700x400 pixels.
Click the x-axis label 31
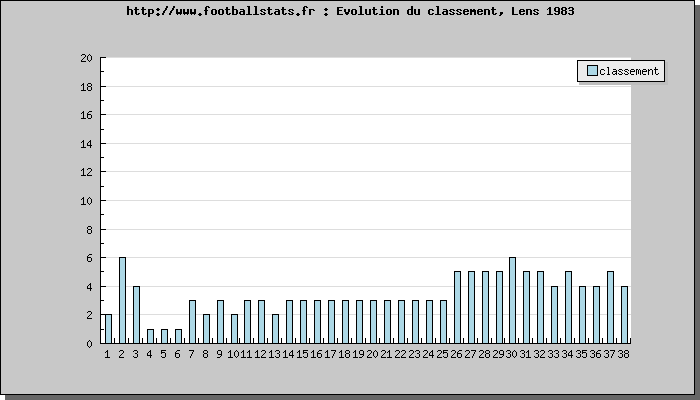[x=525, y=354]
